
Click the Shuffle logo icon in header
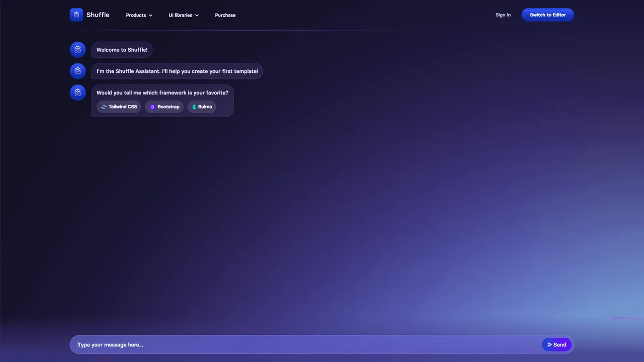(76, 15)
